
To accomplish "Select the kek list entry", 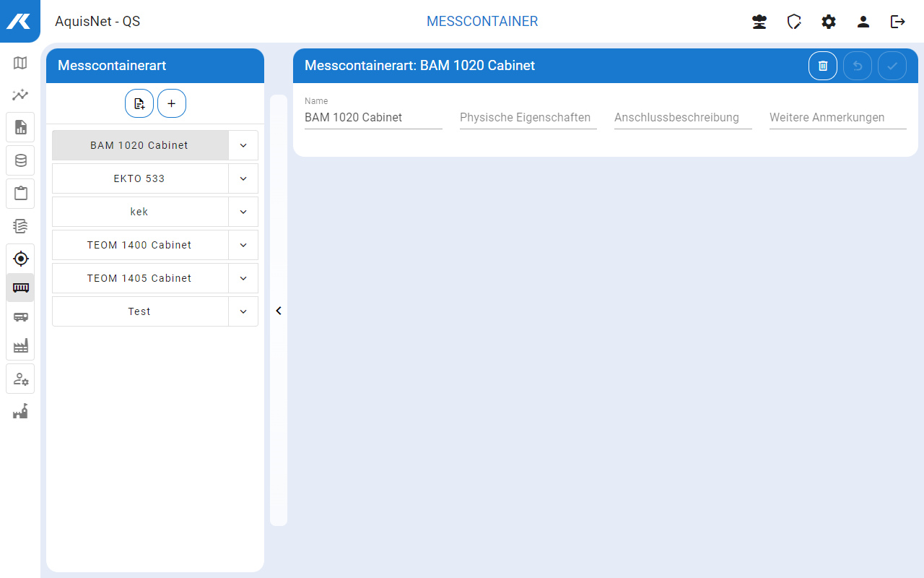I will (139, 212).
